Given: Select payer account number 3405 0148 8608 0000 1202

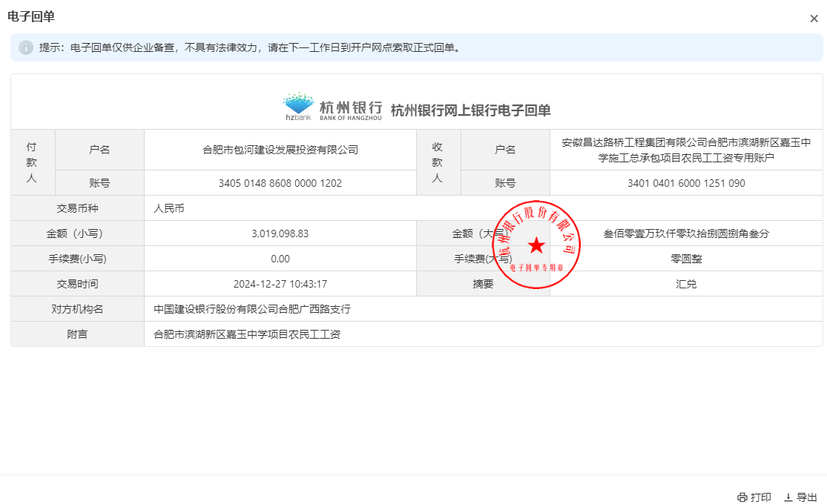Looking at the screenshot, I should click(280, 183).
